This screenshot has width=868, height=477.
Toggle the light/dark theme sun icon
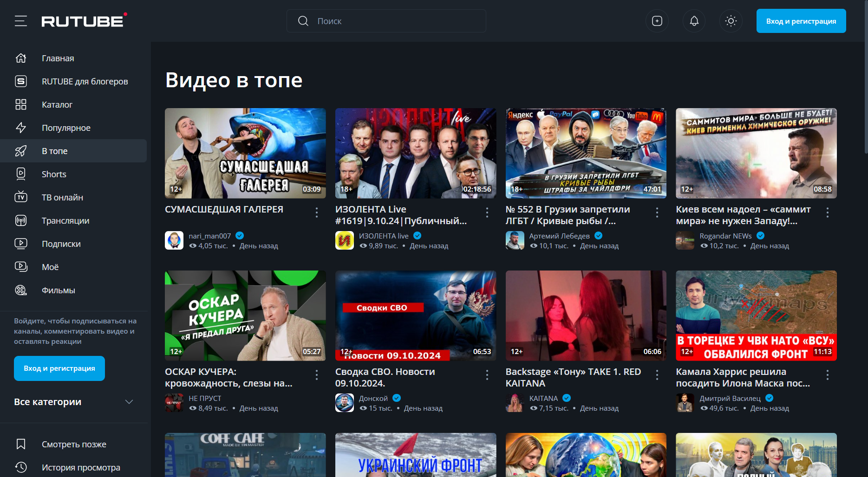point(731,21)
